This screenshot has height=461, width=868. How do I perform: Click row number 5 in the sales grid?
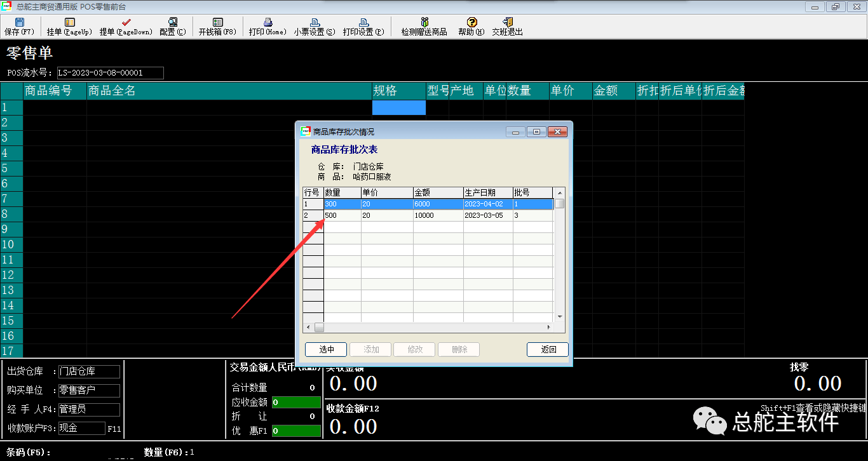coord(11,168)
